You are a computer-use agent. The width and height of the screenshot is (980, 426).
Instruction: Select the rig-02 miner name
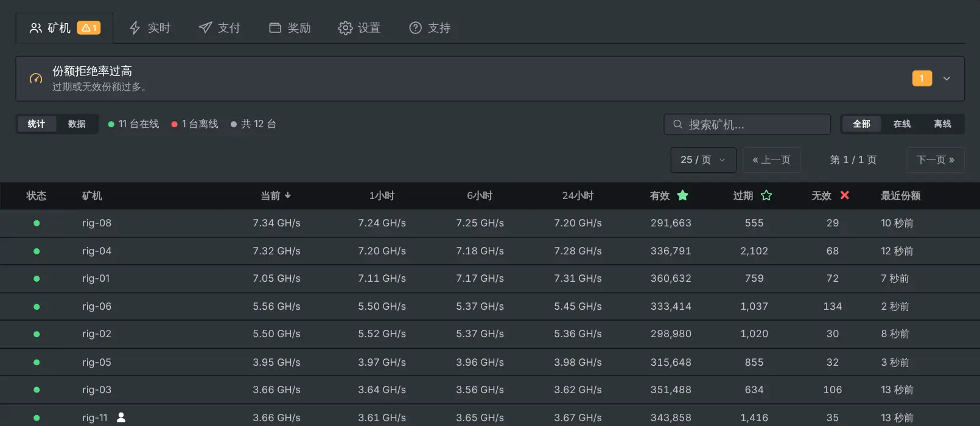point(97,334)
